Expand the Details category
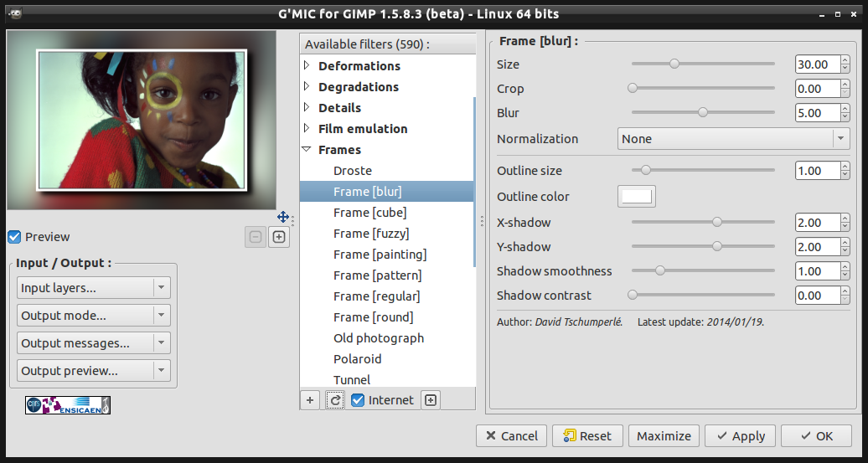The width and height of the screenshot is (868, 463). coord(307,108)
